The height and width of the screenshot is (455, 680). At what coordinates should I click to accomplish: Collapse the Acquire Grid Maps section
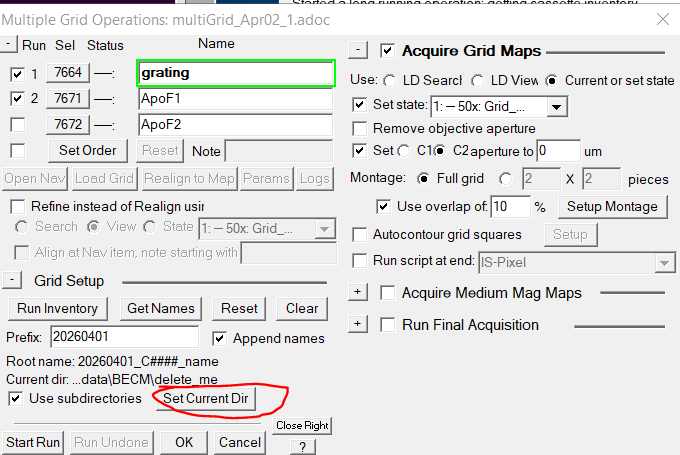[x=358, y=50]
